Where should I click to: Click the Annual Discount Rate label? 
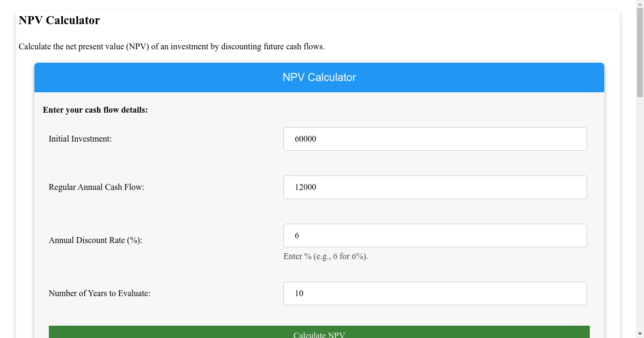pyautogui.click(x=94, y=240)
